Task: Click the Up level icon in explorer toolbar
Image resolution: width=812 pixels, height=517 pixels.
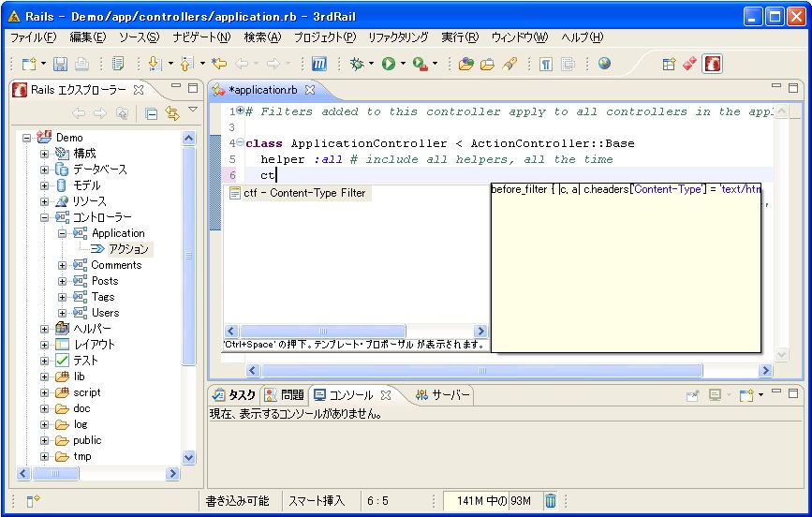Action: 122,113
